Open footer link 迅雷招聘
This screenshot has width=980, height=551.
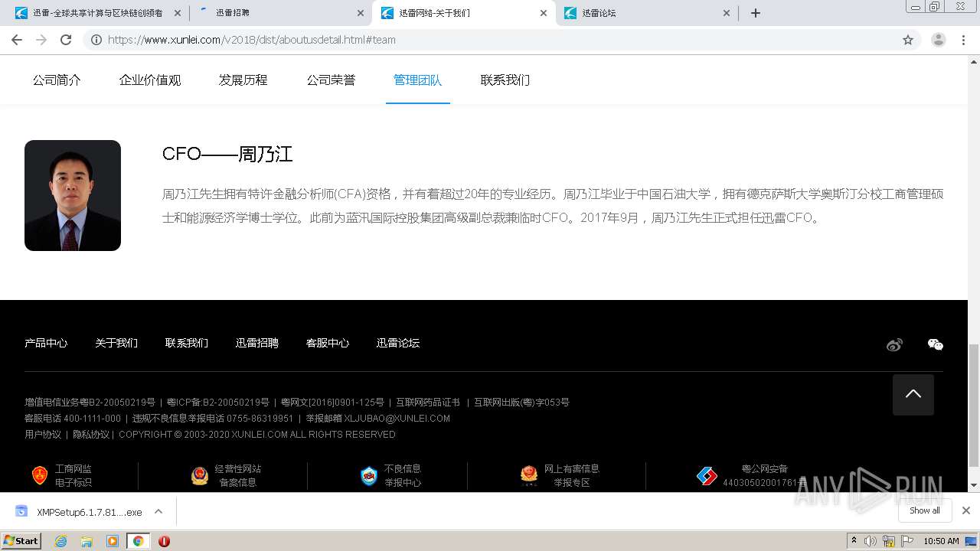257,343
